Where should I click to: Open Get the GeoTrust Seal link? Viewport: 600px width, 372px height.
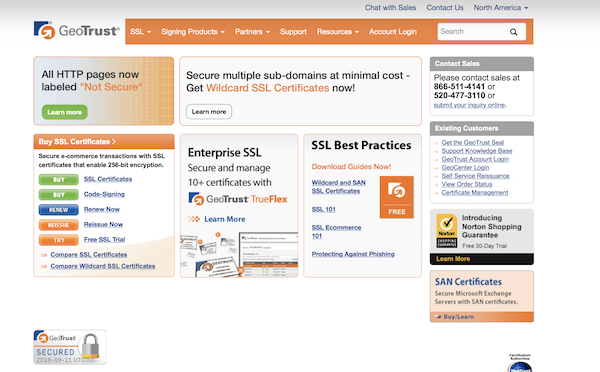pyautogui.click(x=473, y=142)
